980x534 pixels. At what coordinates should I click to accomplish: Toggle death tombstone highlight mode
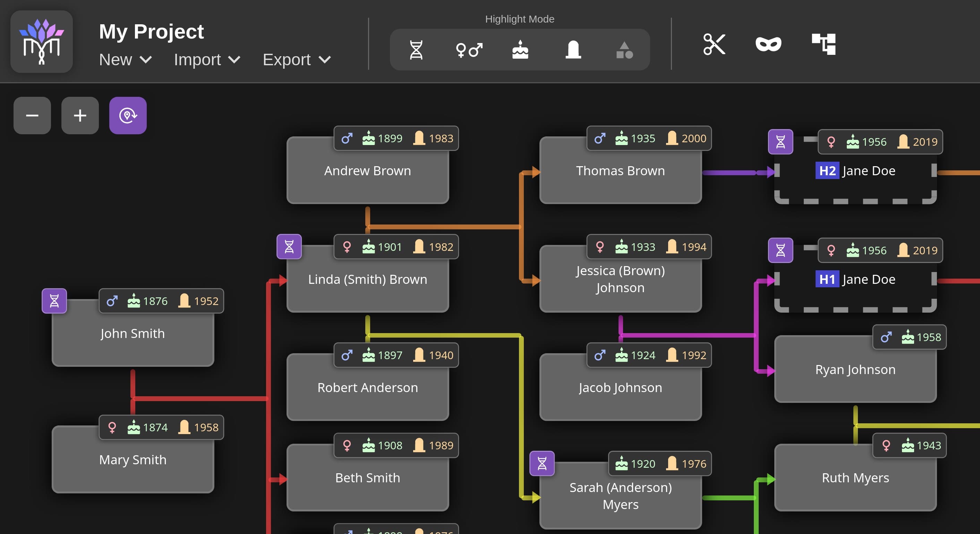click(573, 50)
